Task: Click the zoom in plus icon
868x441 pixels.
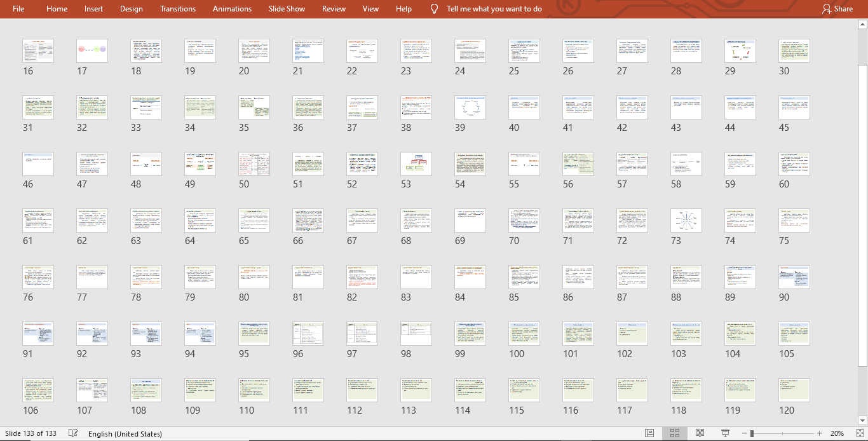Action: click(x=820, y=433)
